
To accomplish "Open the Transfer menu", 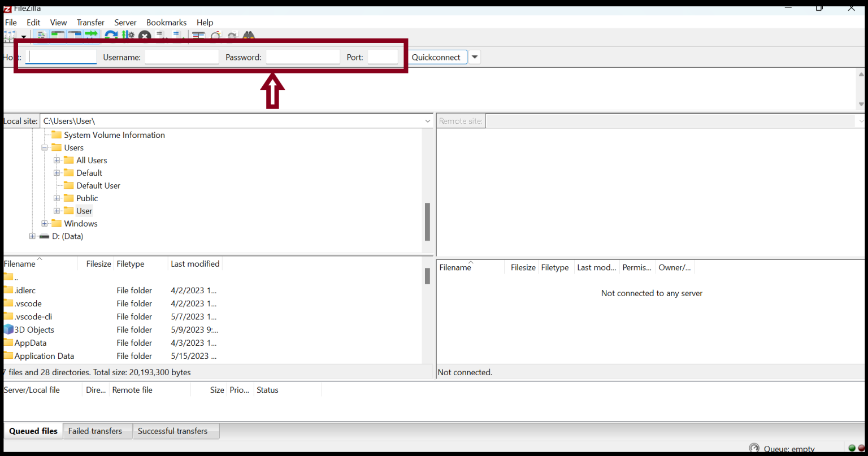I will (90, 22).
